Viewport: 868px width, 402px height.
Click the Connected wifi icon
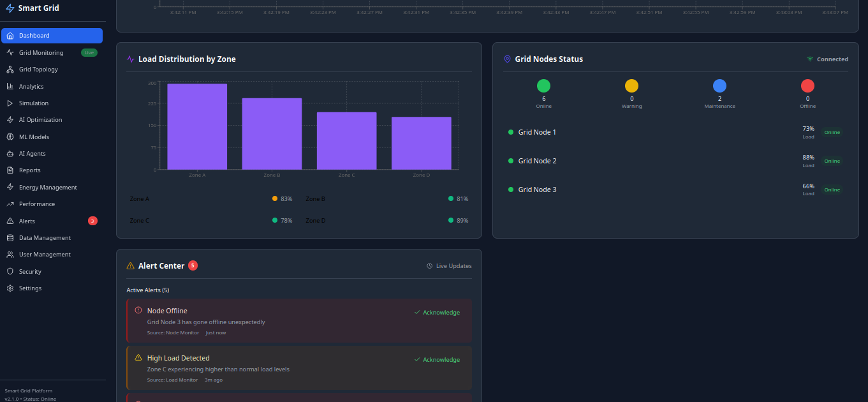pos(810,59)
